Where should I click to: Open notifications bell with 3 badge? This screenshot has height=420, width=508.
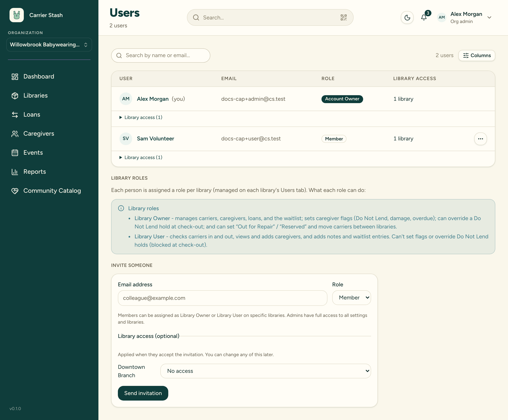(424, 17)
